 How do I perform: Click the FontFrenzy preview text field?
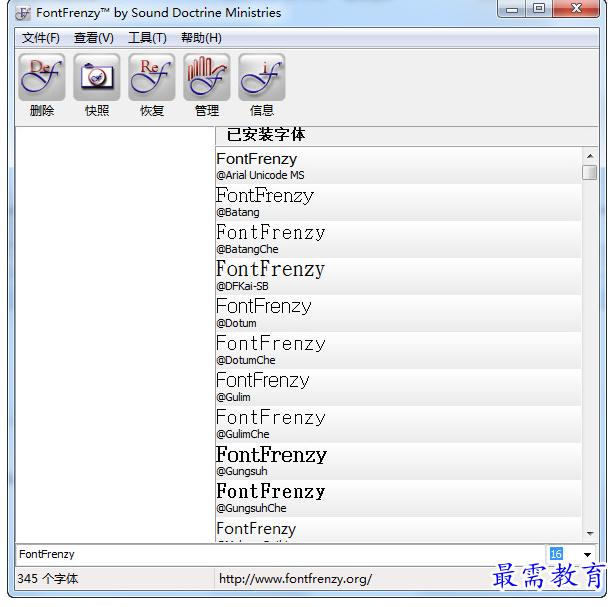point(280,555)
